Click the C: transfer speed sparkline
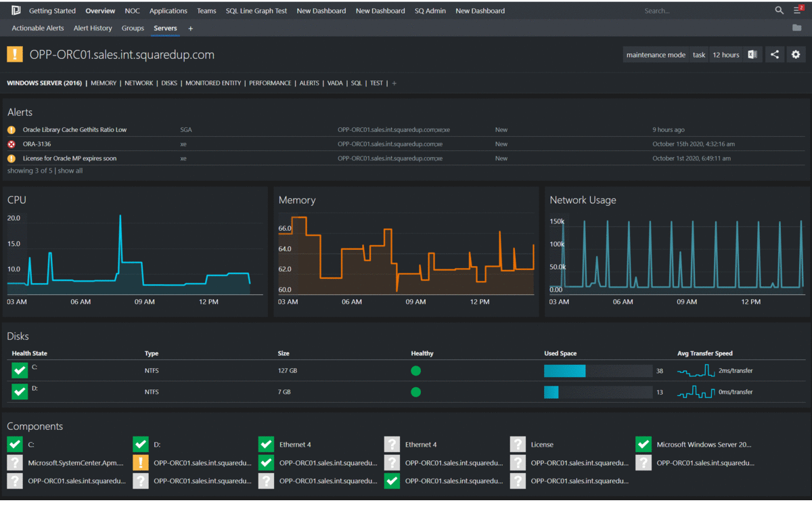 (x=696, y=371)
